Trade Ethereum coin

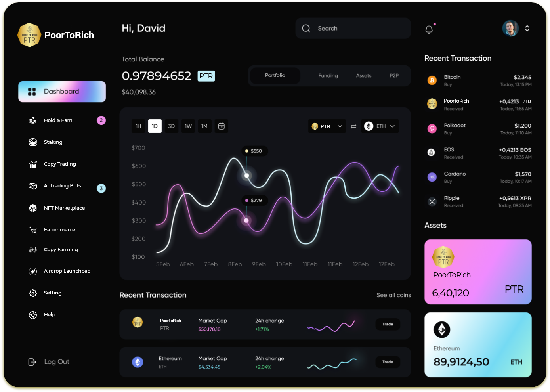pyautogui.click(x=388, y=362)
